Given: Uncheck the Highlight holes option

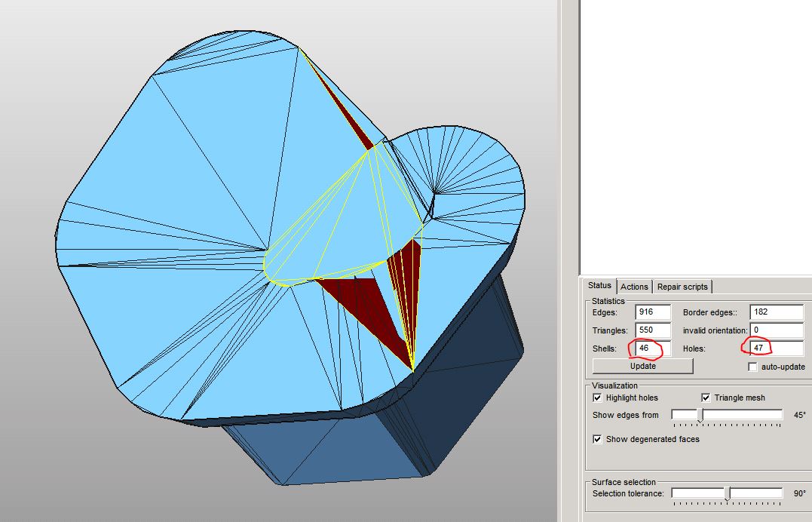Looking at the screenshot, I should 597,398.
